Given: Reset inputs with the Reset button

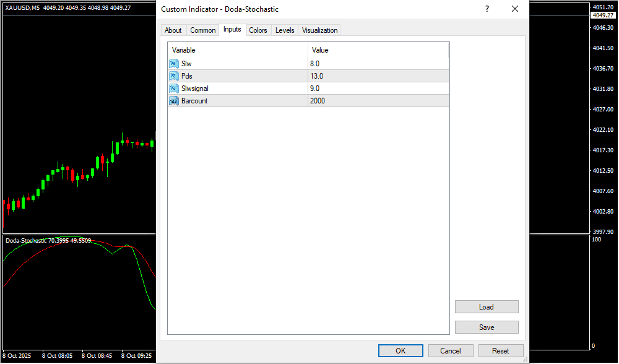Looking at the screenshot, I should (501, 350).
